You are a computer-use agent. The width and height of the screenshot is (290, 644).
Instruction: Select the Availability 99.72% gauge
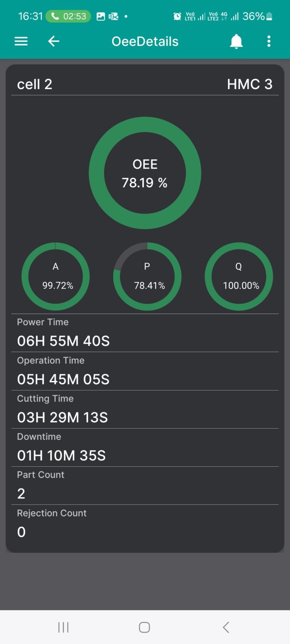coord(56,277)
